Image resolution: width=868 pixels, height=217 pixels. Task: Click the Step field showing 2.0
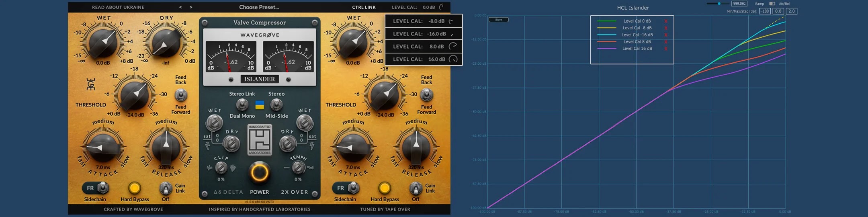point(792,11)
